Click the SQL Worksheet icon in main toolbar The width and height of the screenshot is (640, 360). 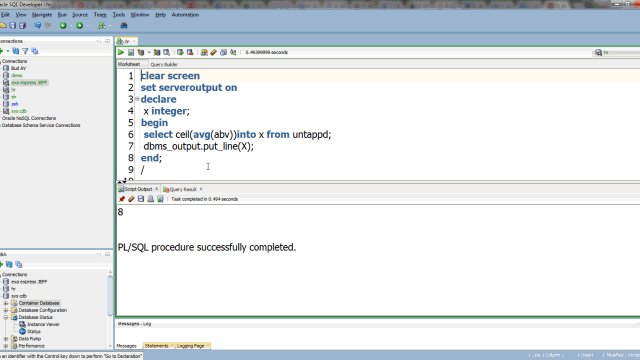click(x=102, y=25)
